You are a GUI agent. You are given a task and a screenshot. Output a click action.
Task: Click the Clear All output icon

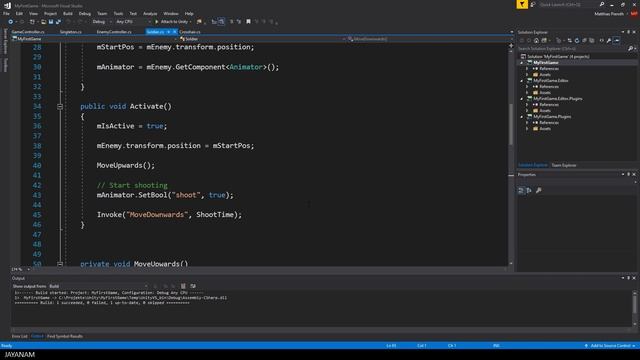tap(183, 287)
